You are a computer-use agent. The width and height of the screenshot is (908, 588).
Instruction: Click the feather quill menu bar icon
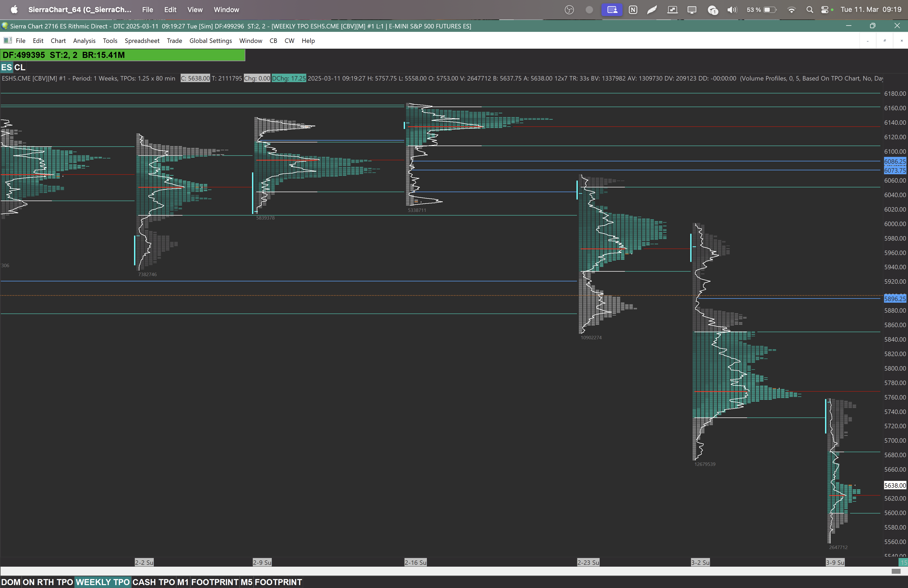click(x=652, y=10)
